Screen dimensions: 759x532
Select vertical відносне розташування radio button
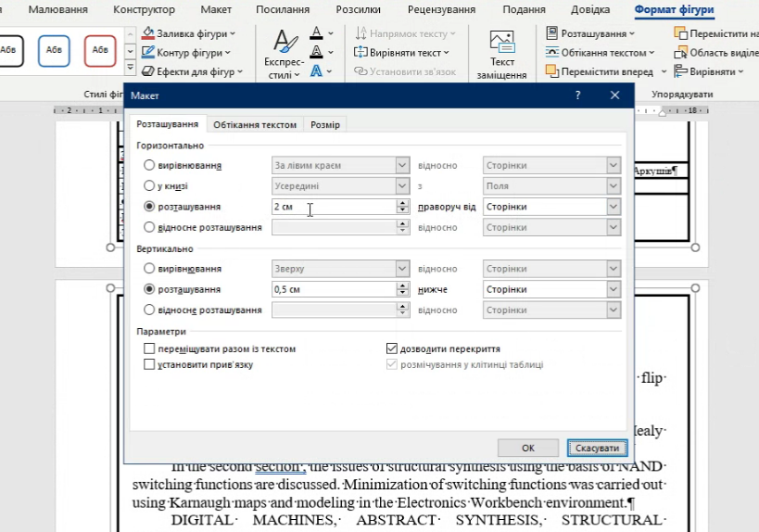(149, 310)
